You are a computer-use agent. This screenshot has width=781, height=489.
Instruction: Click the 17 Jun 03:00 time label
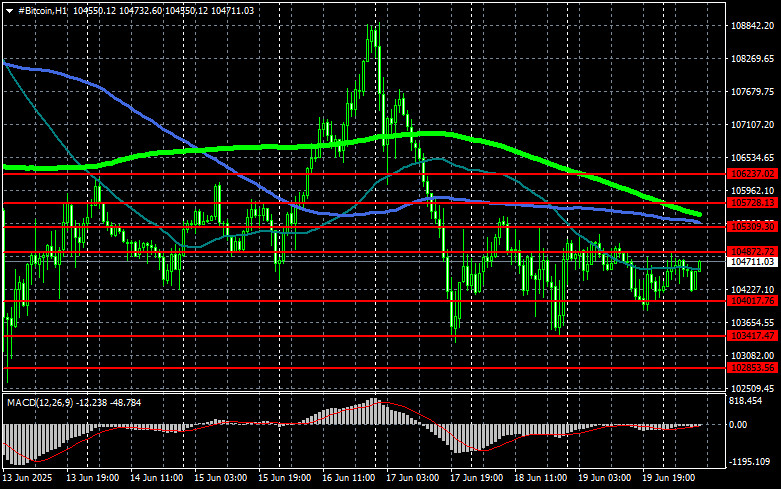413,478
